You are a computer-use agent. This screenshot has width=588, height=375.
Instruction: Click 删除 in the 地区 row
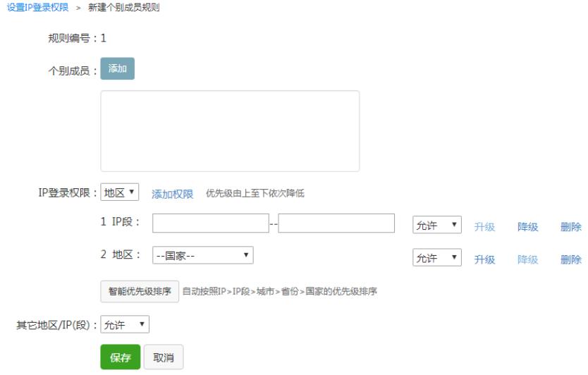point(571,259)
